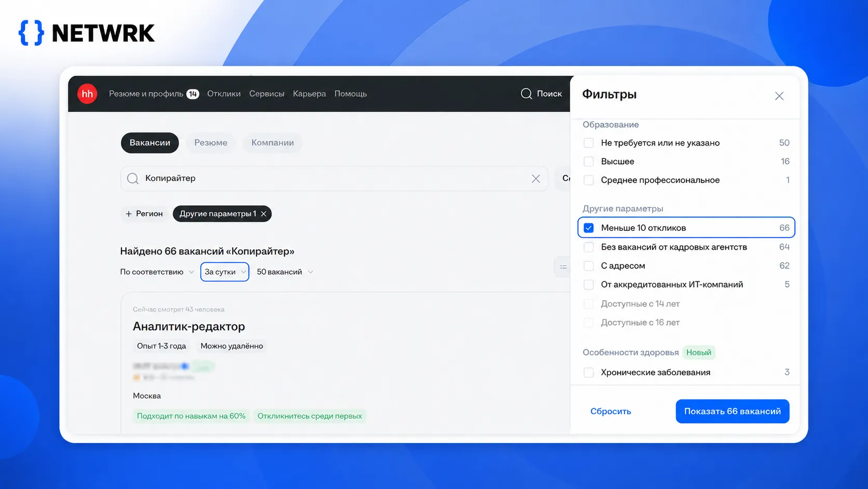
Task: Check the Высшее education option
Action: pyautogui.click(x=589, y=162)
